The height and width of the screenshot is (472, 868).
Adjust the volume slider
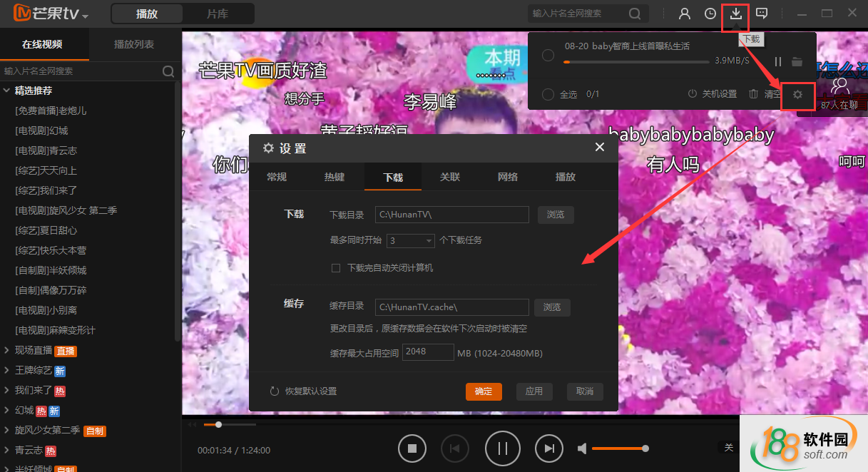point(618,448)
